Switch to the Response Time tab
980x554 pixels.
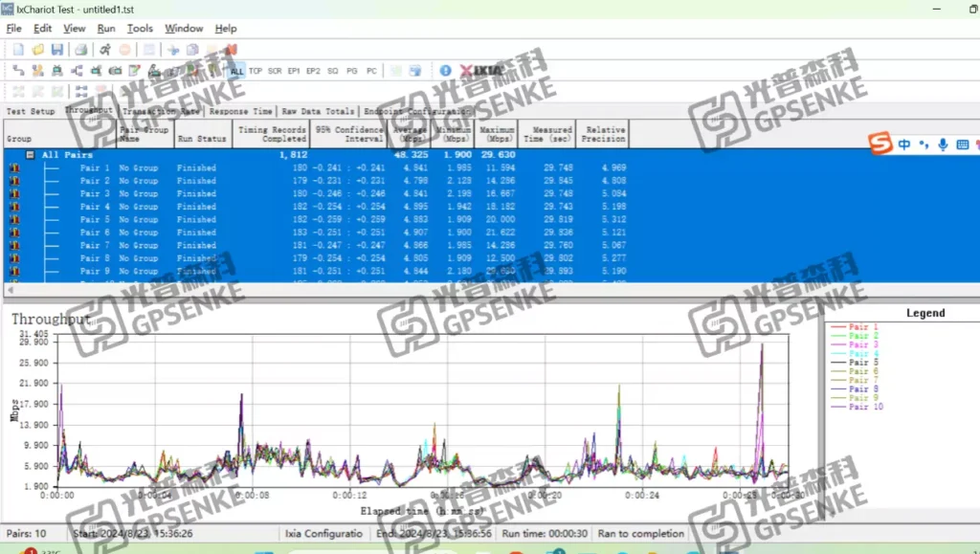pos(240,111)
